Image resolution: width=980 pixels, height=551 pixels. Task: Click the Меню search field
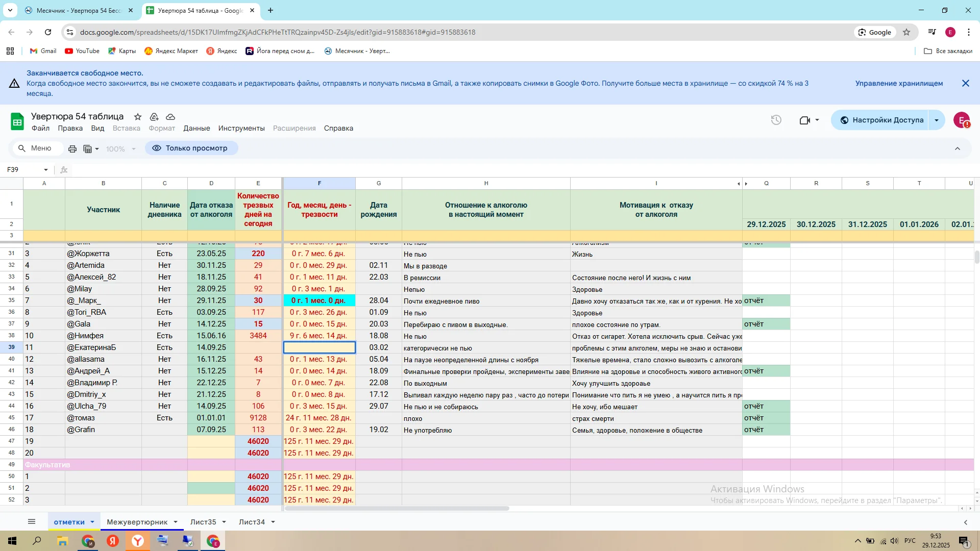point(41,148)
